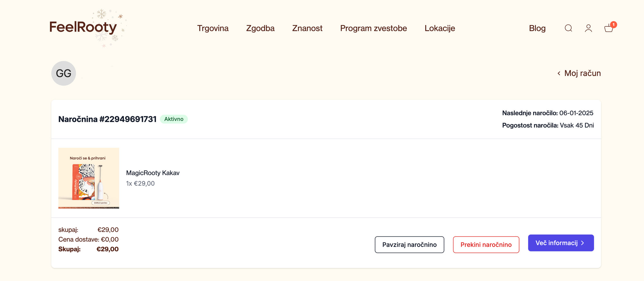Click the Prekini naročnino button
Viewport: 644px width, 281px height.
[486, 245]
